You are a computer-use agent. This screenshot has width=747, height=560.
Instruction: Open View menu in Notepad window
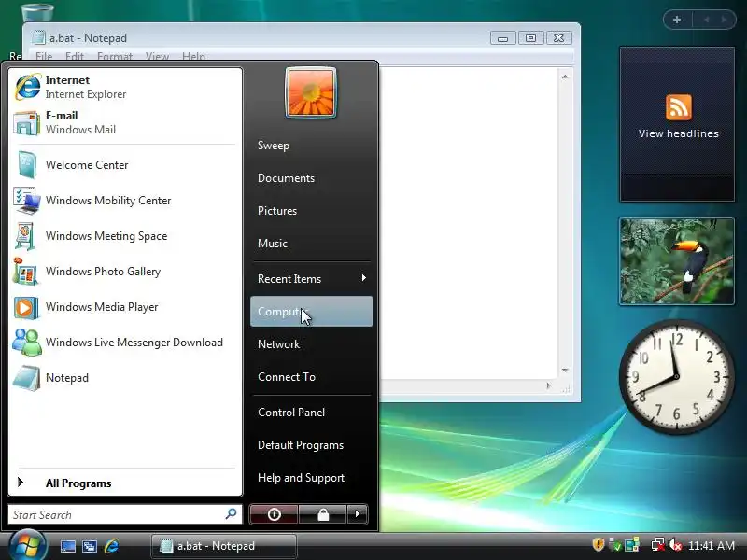coord(157,56)
